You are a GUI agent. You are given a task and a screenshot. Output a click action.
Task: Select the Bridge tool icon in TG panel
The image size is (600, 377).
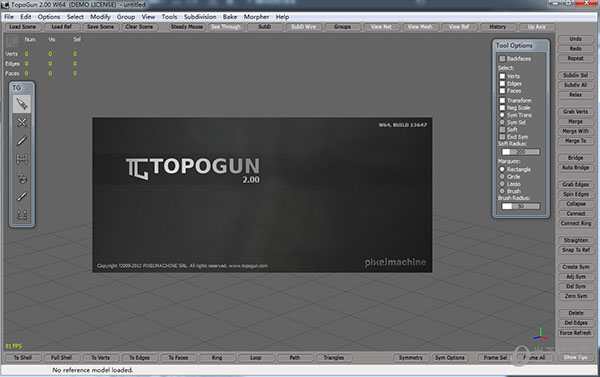click(x=22, y=159)
